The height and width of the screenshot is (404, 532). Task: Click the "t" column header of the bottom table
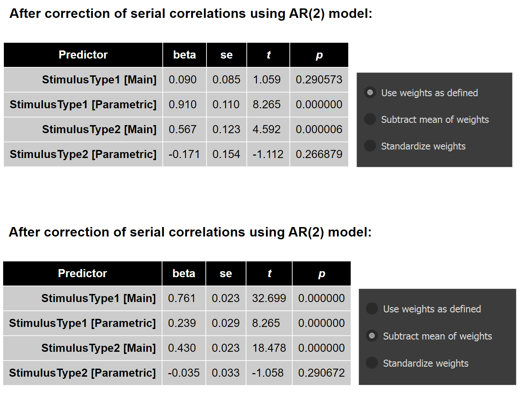tap(269, 273)
